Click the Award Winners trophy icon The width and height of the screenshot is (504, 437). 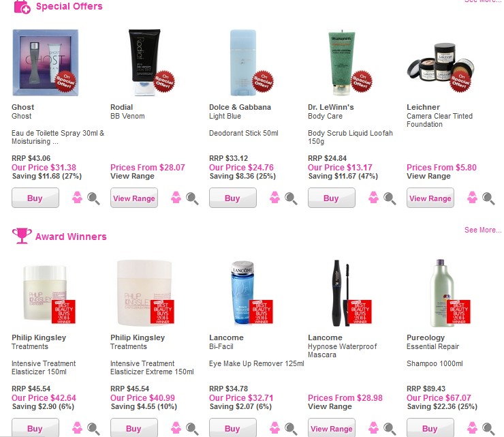pyautogui.click(x=22, y=236)
